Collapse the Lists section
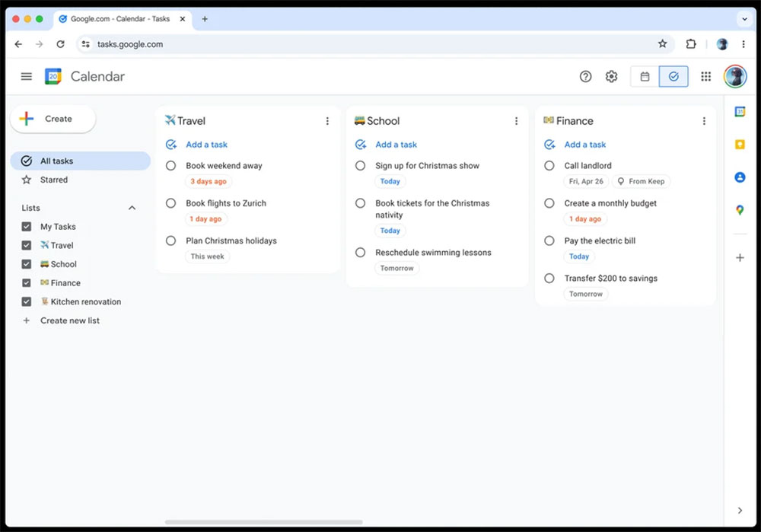The image size is (761, 532). [x=132, y=208]
